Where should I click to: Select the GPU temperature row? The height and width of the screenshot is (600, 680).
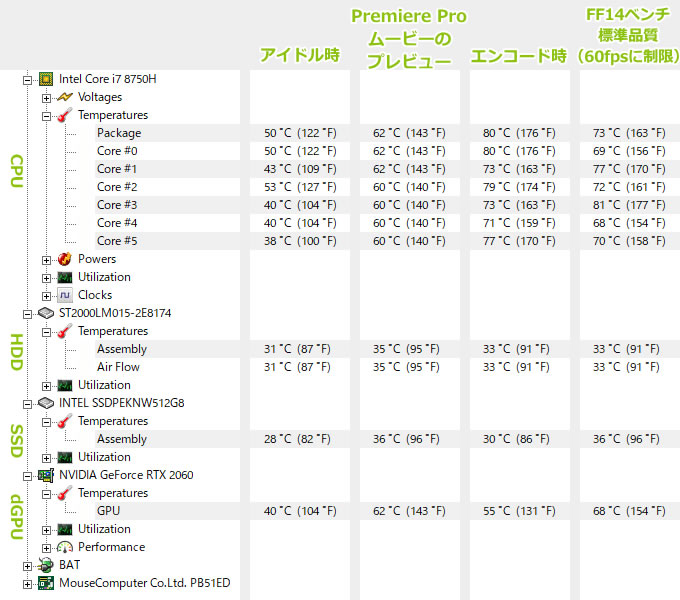pos(108,511)
